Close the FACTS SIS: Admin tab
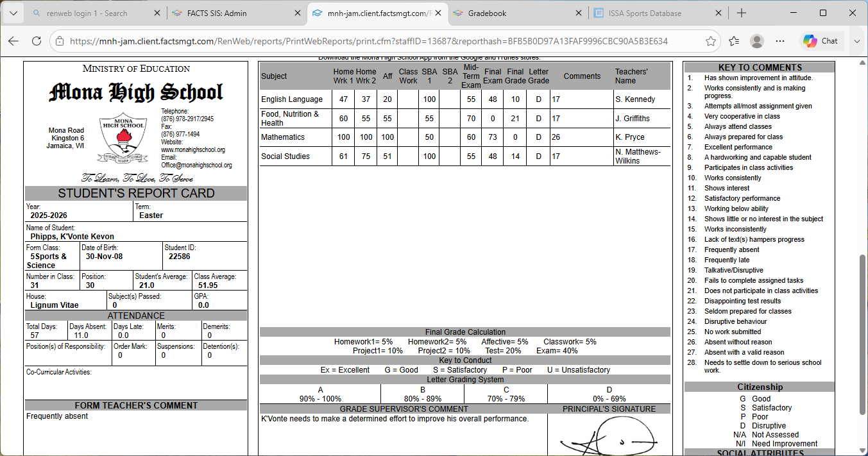Screen dimensions: 868x456 click(297, 13)
